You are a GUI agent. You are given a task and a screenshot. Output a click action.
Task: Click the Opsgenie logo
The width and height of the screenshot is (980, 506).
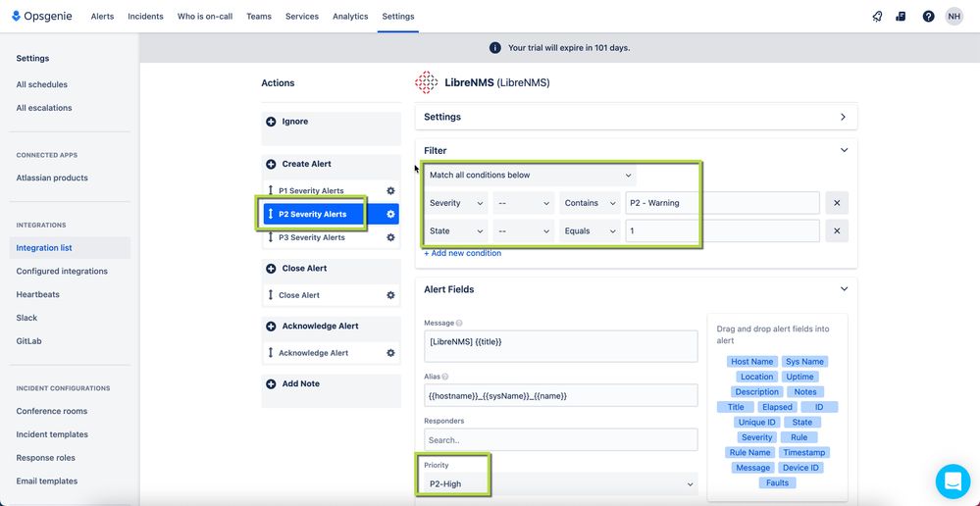(42, 17)
